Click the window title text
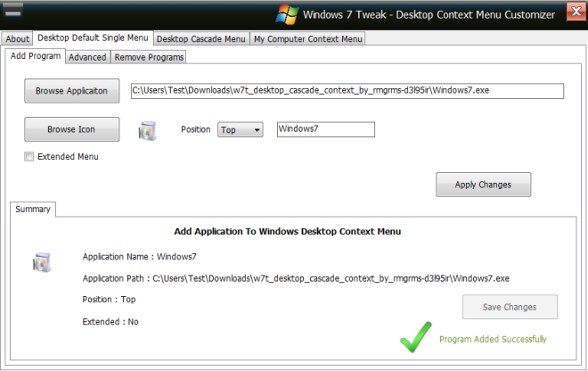588x371 pixels. pyautogui.click(x=429, y=14)
